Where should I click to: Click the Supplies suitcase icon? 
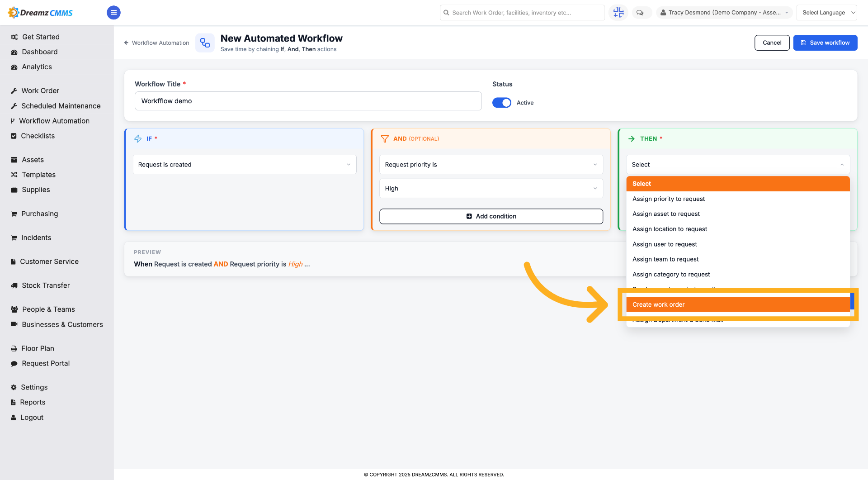(x=14, y=190)
